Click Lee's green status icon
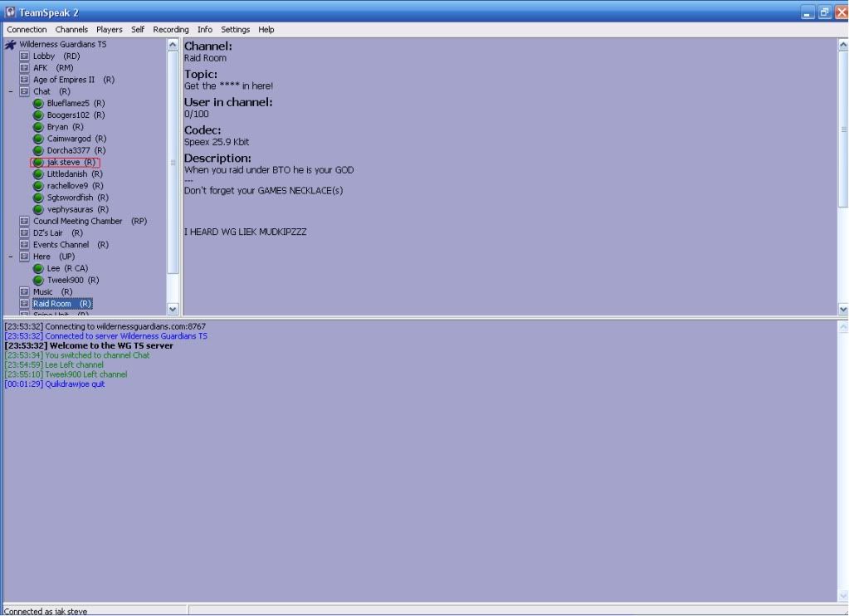Image resolution: width=849 pixels, height=616 pixels. point(38,268)
